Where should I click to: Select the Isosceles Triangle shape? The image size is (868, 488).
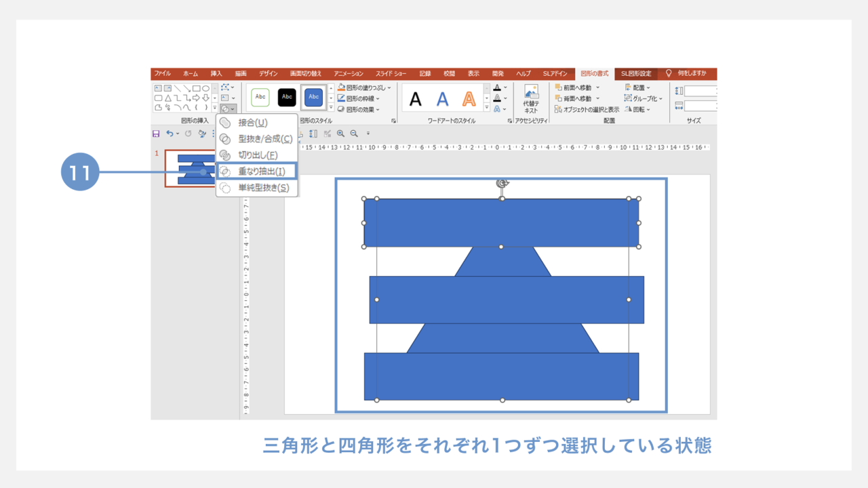167,98
